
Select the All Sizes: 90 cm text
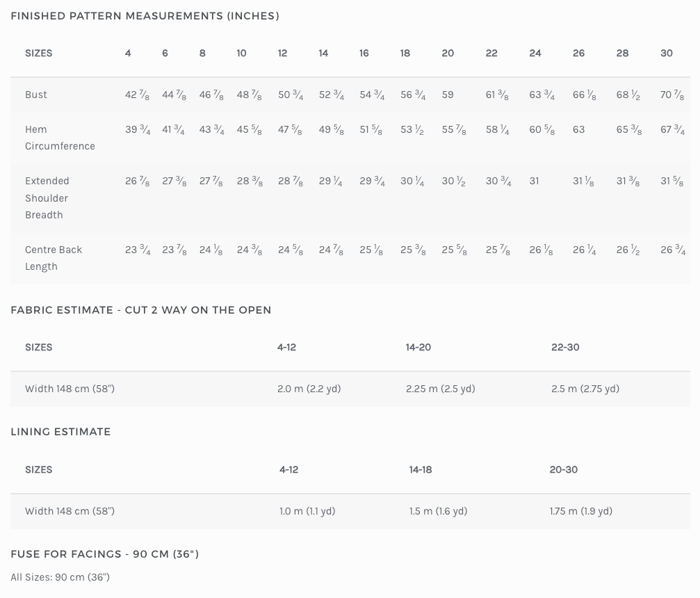[x=60, y=577]
